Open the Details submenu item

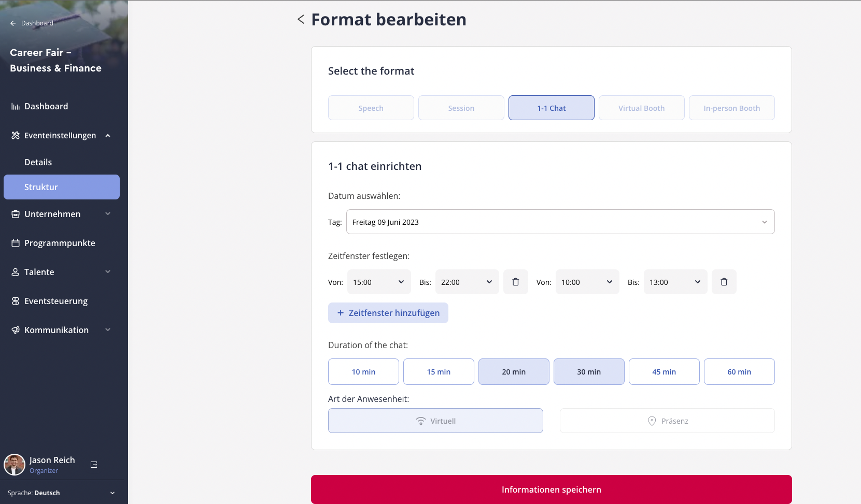pyautogui.click(x=38, y=163)
